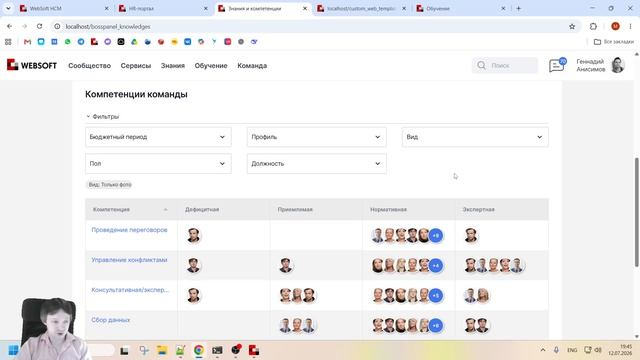Open the Сбор данных competency link
The width and height of the screenshot is (640, 360).
click(x=111, y=320)
